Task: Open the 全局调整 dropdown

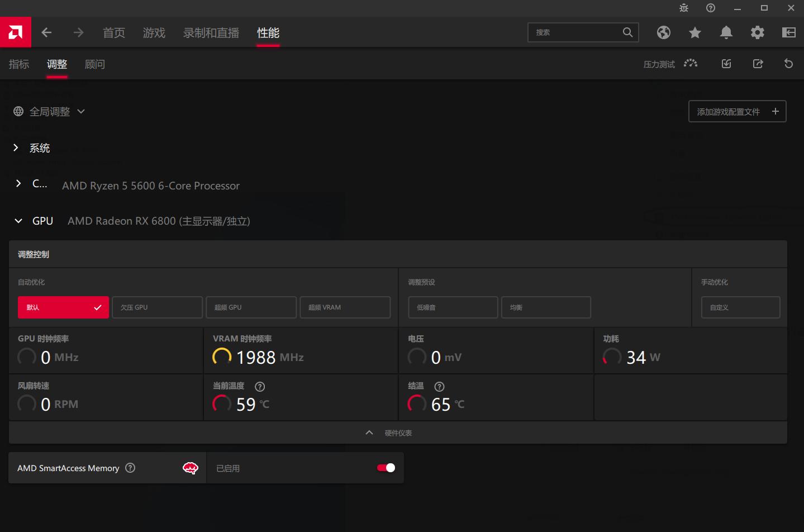Action: coord(50,112)
